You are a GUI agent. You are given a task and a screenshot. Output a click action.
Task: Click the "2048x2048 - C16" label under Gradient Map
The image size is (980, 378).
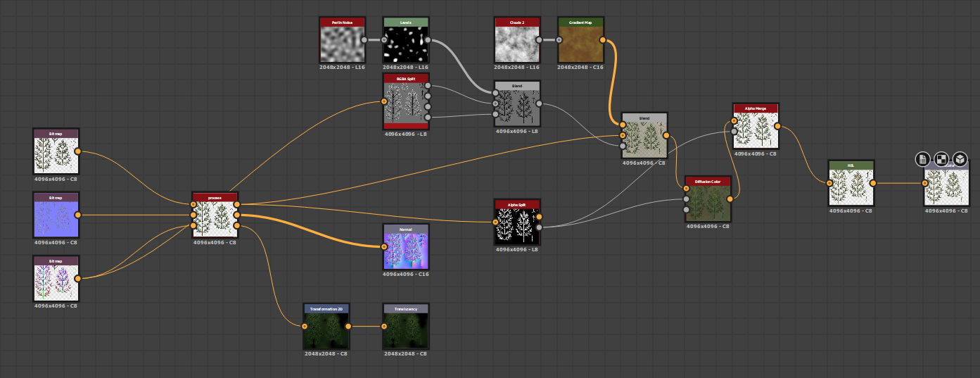coord(580,67)
